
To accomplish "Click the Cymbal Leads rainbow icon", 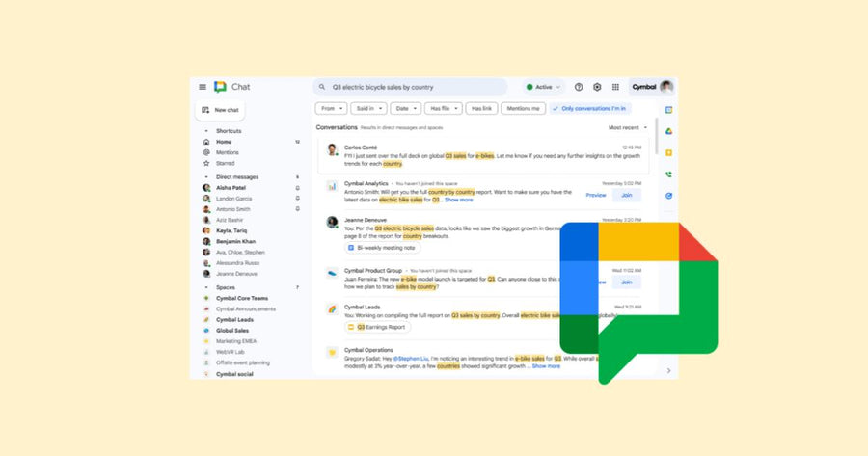I will 332,309.
